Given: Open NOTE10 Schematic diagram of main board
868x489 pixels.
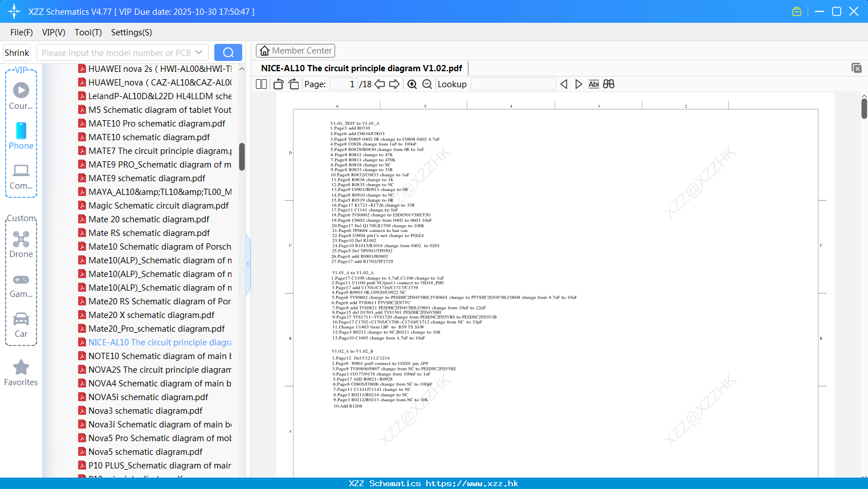Looking at the screenshot, I should point(160,356).
